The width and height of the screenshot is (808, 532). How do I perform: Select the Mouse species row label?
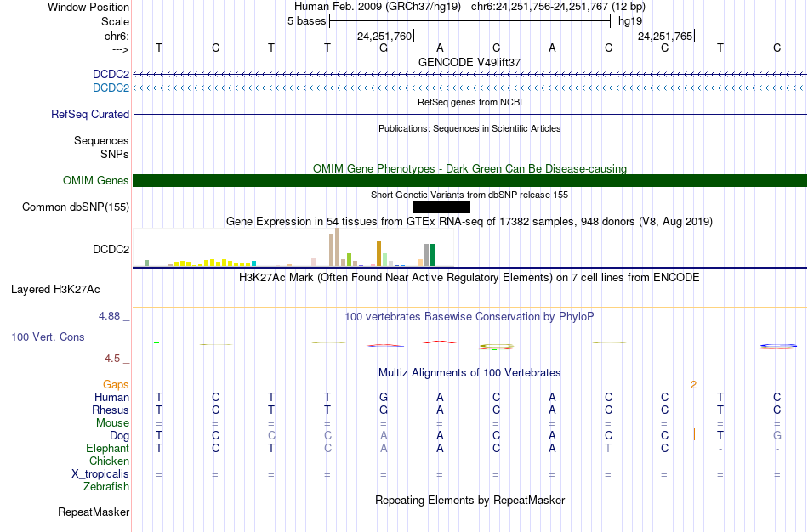click(x=112, y=423)
